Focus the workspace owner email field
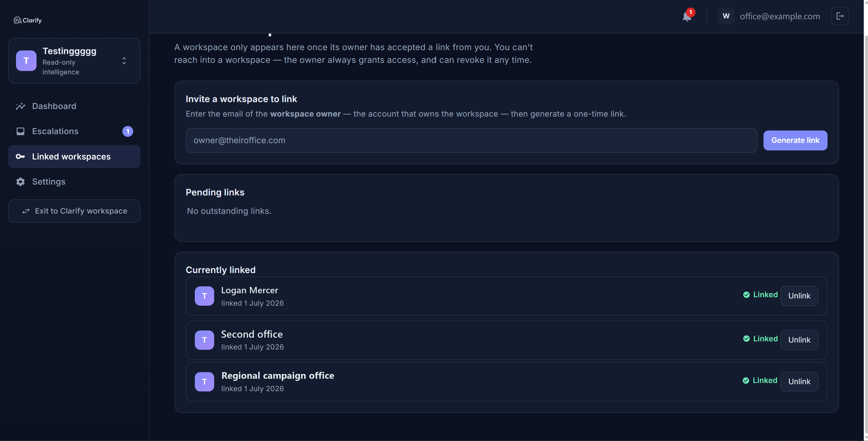Screen dimensions: 868x441 [x=471, y=140]
